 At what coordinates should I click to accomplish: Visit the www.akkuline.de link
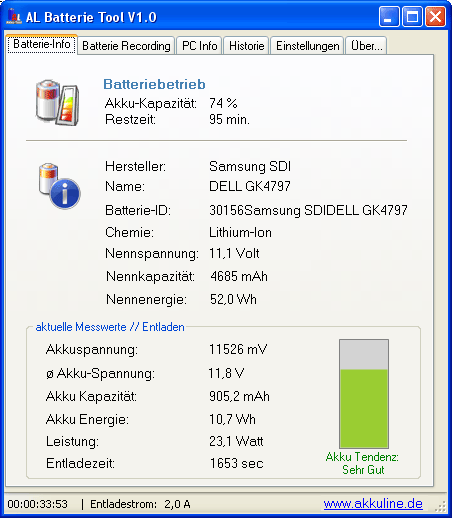[373, 504]
